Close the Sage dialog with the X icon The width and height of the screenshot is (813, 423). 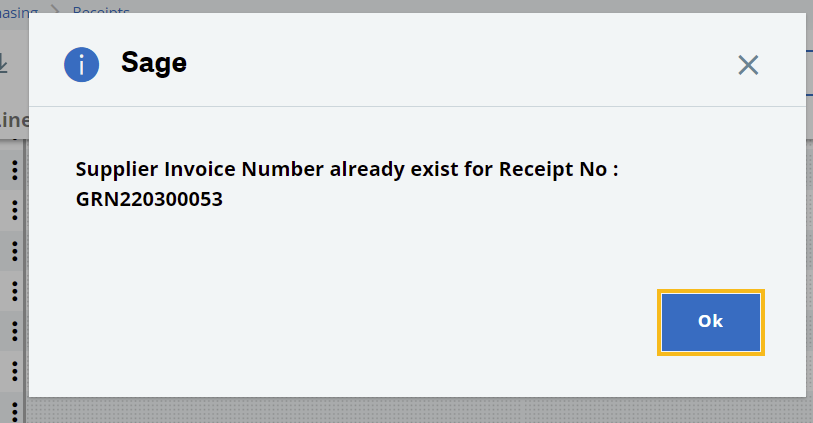[748, 65]
